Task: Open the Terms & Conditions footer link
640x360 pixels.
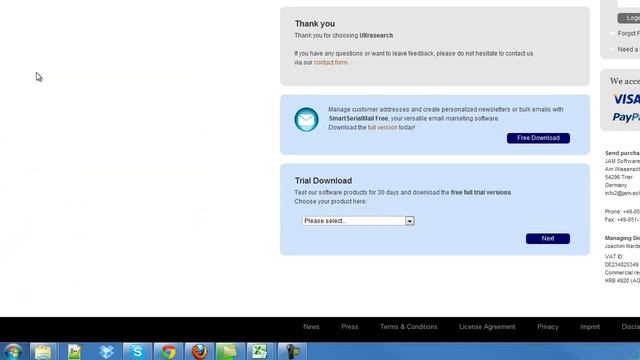Action: pyautogui.click(x=409, y=327)
